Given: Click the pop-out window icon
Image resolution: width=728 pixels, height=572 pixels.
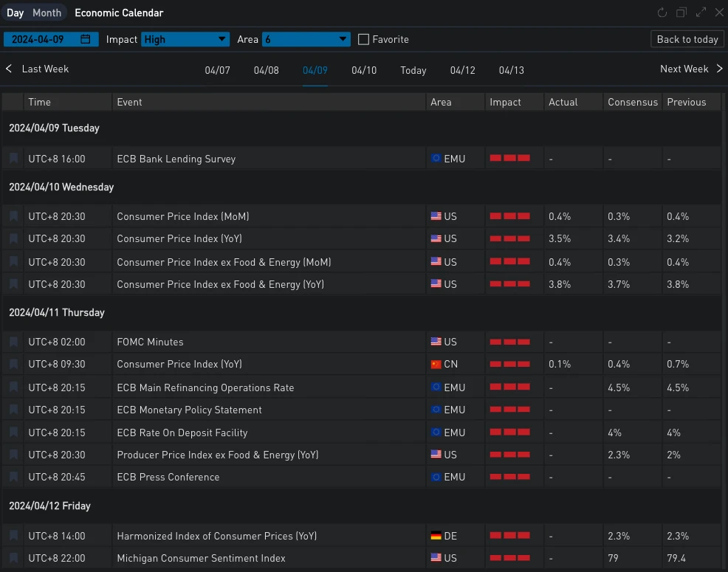Looking at the screenshot, I should (681, 13).
